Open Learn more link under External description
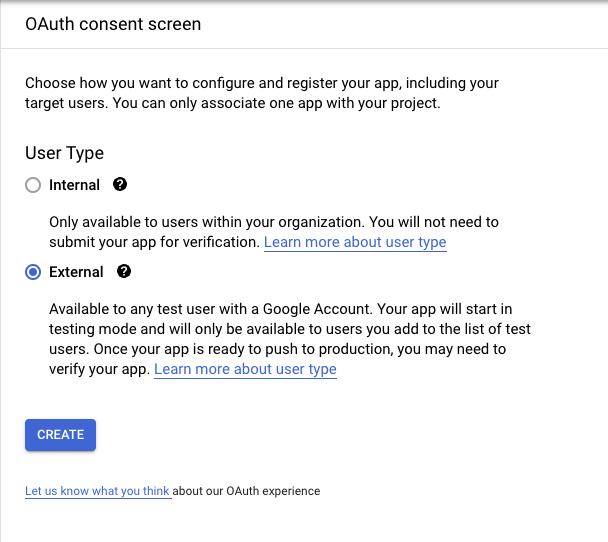Viewport: 608px width, 542px height. (x=245, y=369)
